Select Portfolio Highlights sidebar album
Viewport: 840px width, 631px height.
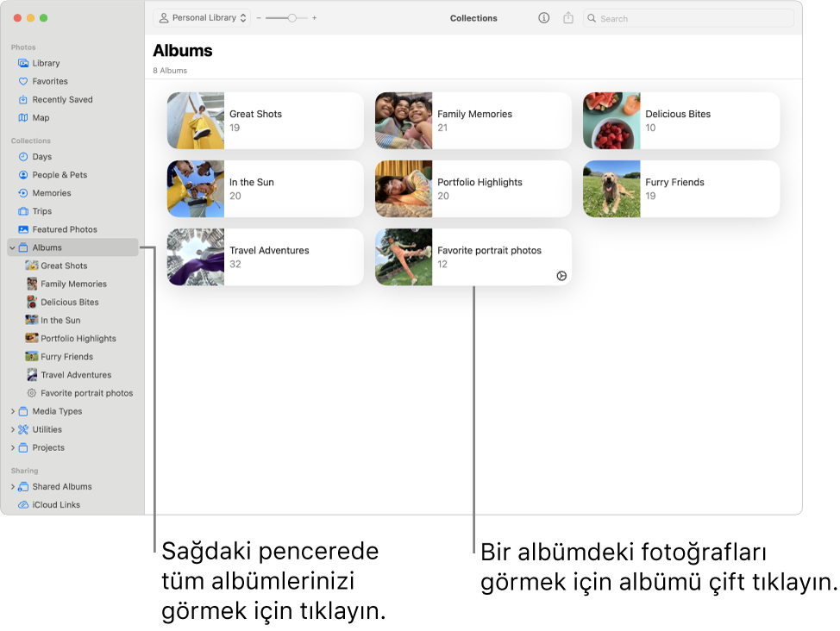(78, 339)
